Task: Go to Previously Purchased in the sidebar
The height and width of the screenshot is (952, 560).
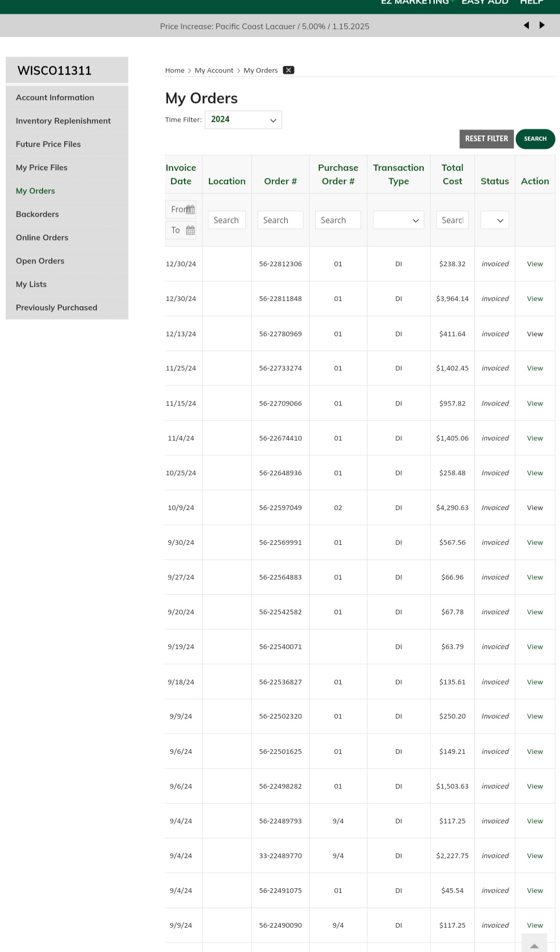Action: pos(57,308)
